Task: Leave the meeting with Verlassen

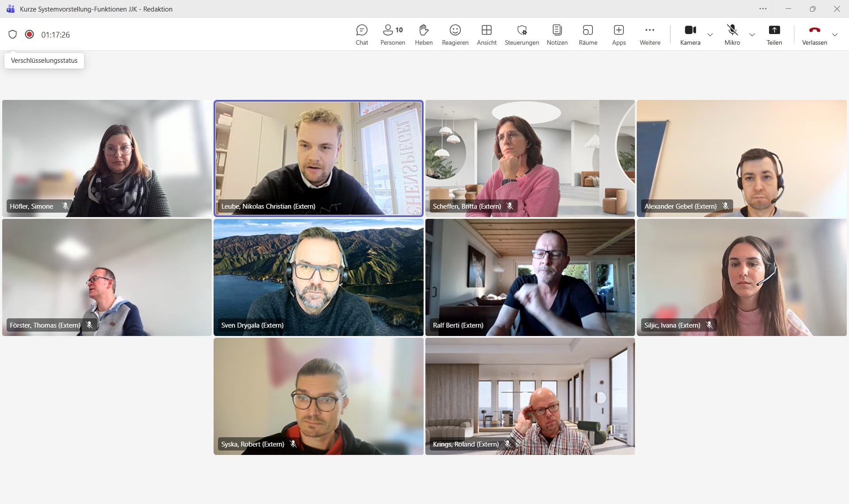Action: tap(814, 34)
